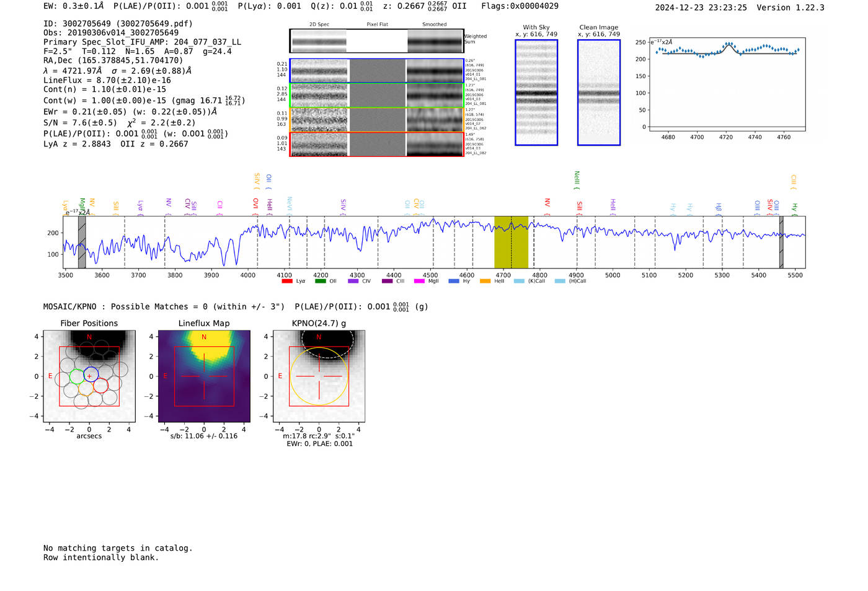Select the With Sky image panel

(x=536, y=92)
